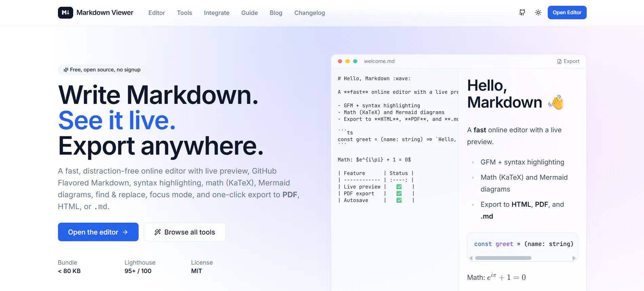Visit the Blog nav item
The width and height of the screenshot is (644, 291).
click(276, 13)
